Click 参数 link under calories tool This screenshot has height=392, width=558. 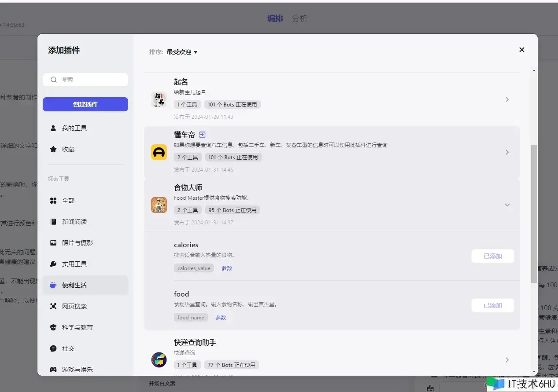(x=227, y=268)
